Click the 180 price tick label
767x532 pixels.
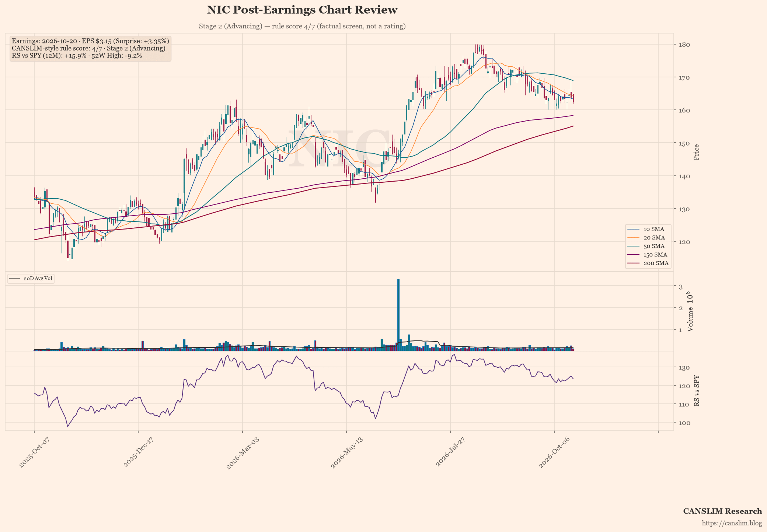click(x=684, y=45)
